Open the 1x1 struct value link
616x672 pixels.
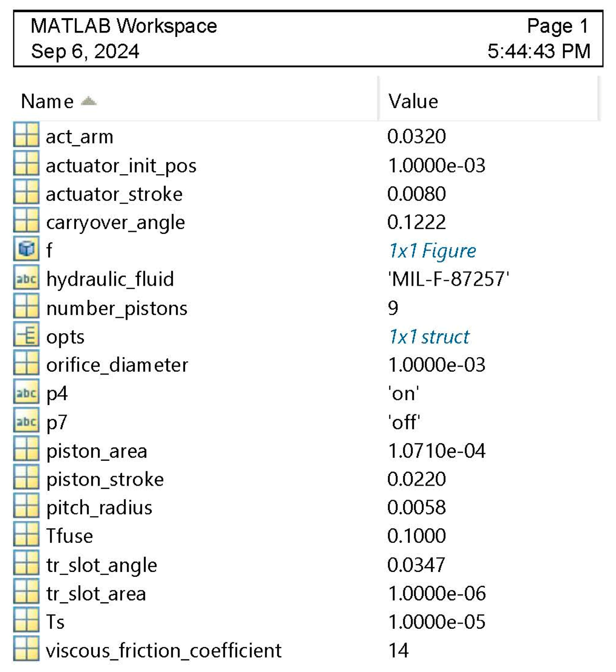[429, 337]
